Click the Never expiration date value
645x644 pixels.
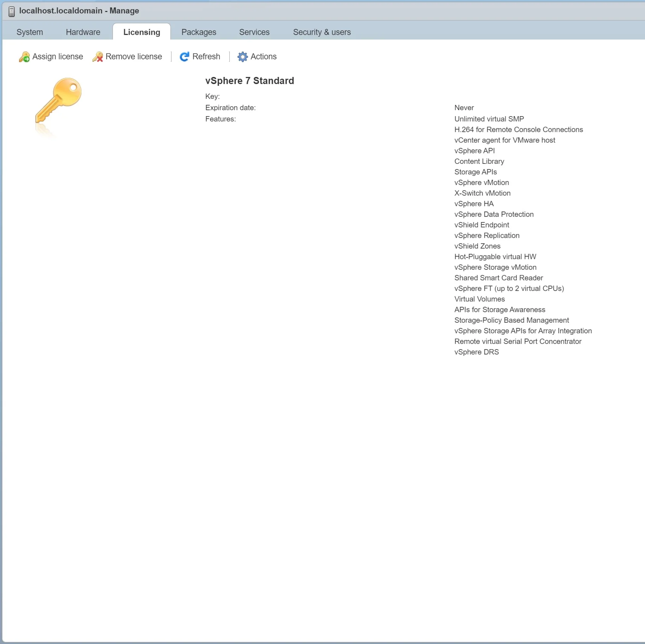(464, 108)
